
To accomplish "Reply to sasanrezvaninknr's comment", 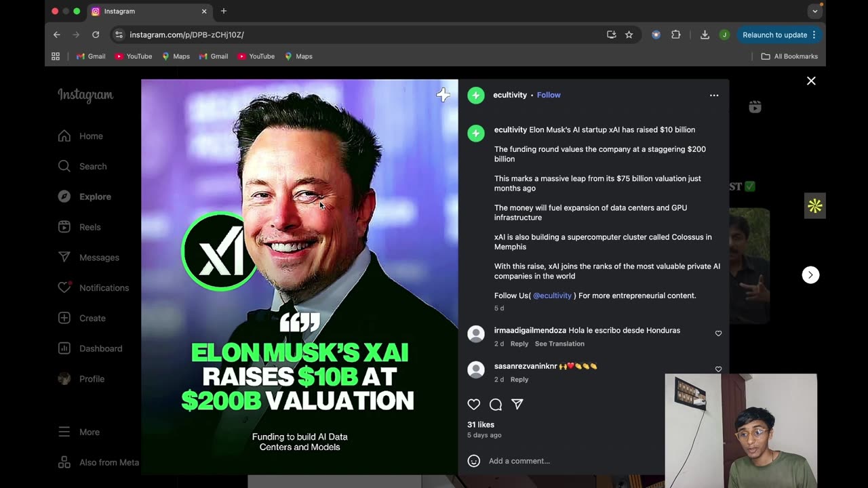I will (x=519, y=380).
